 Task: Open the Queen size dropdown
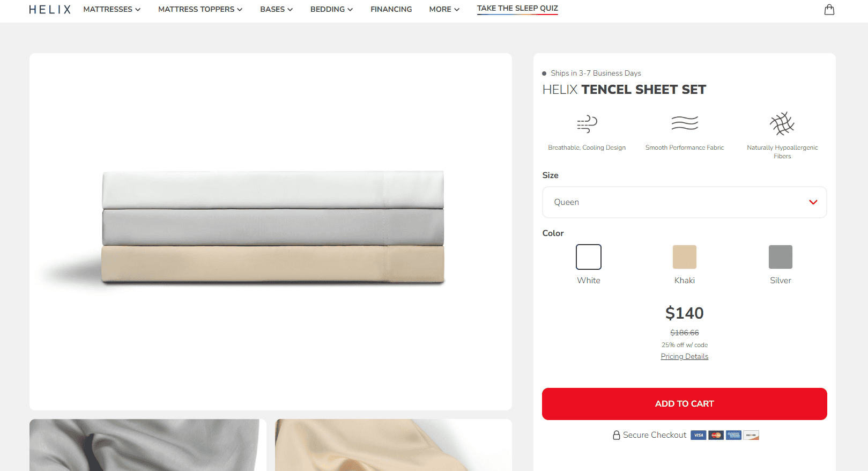685,202
